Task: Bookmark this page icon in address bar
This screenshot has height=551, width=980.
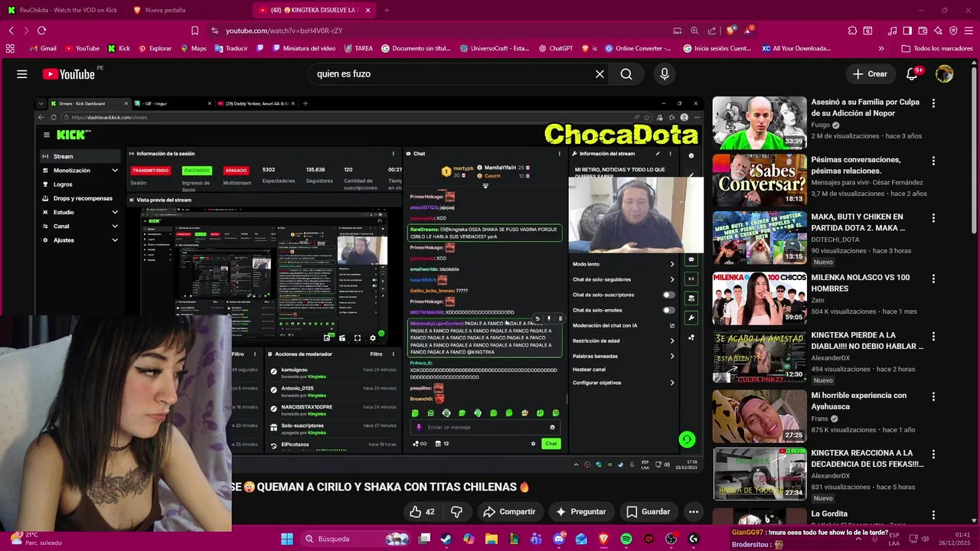Action: [194, 31]
